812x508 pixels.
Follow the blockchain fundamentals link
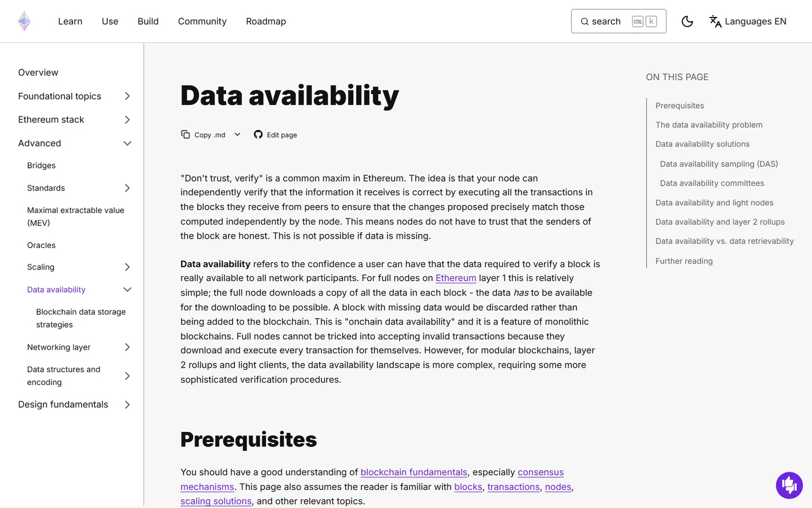click(x=414, y=472)
